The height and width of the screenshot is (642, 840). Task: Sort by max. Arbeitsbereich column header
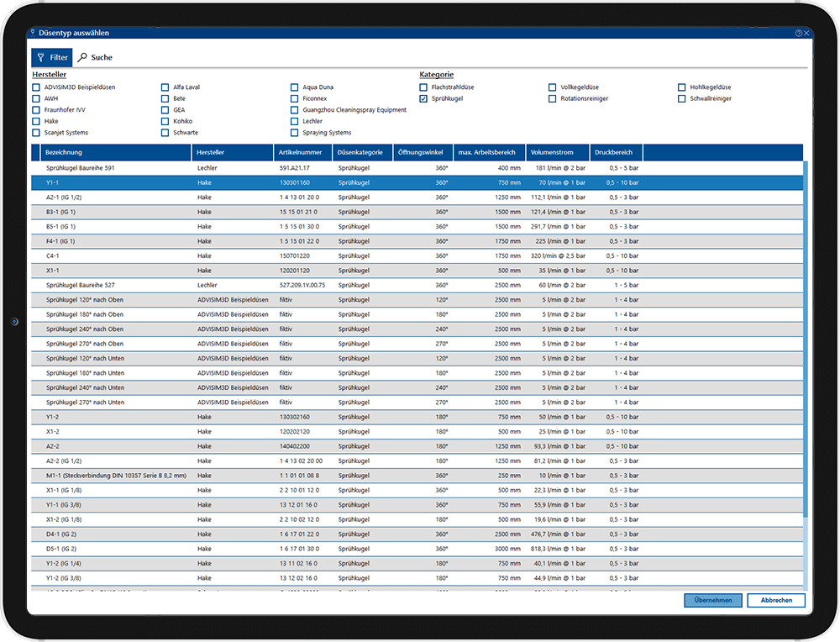click(x=490, y=153)
